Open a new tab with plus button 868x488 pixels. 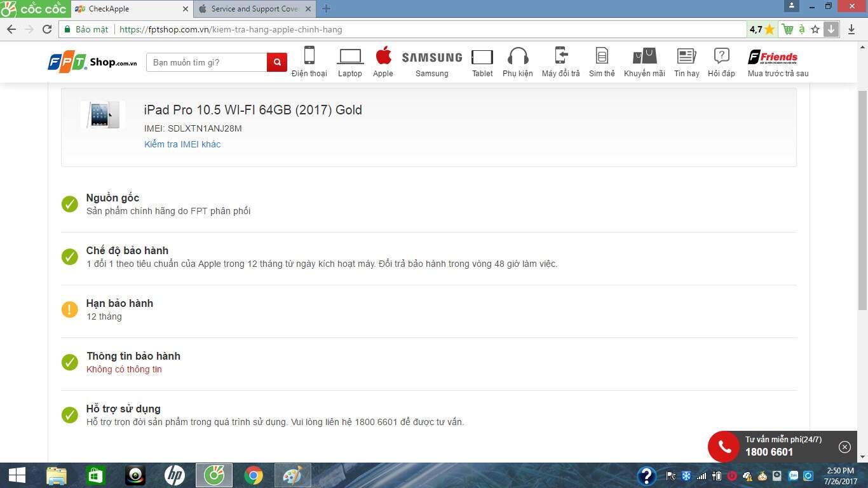click(x=326, y=9)
